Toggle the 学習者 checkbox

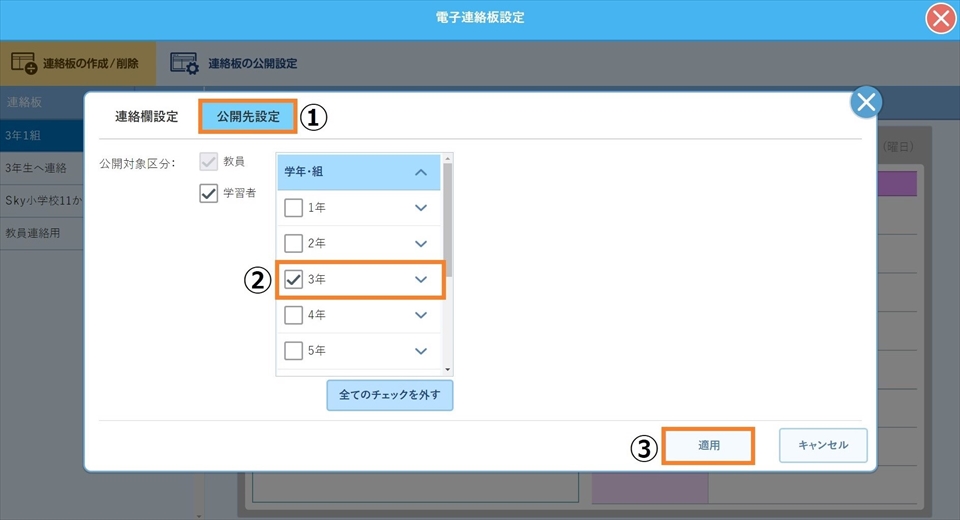click(x=209, y=194)
